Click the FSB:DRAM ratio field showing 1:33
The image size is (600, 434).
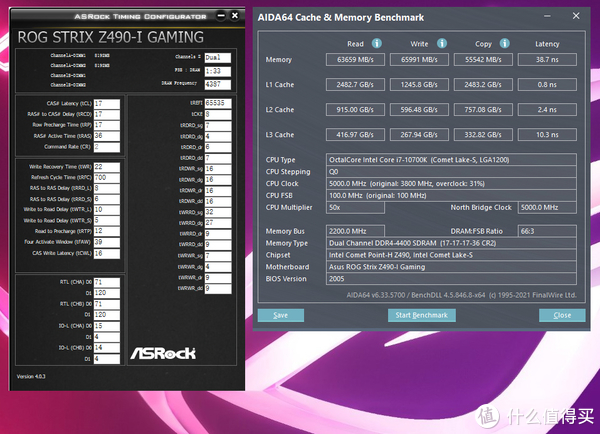click(x=218, y=71)
